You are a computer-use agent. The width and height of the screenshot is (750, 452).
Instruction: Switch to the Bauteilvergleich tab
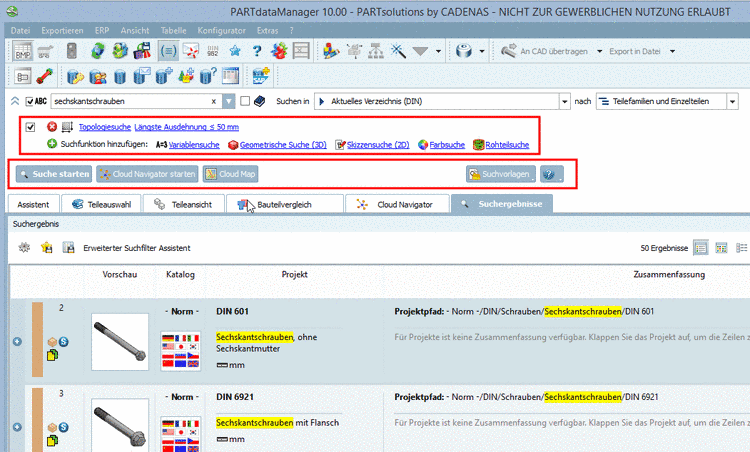coord(285,204)
